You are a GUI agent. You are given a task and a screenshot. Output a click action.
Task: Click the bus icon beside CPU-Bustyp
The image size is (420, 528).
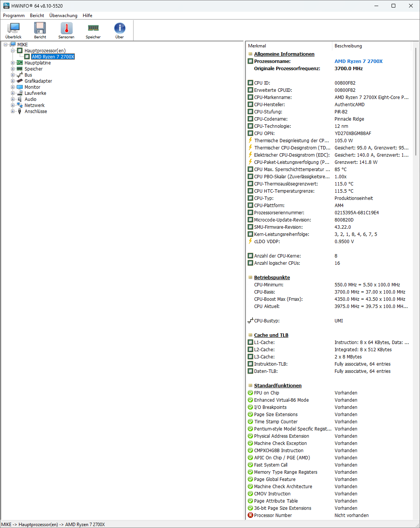[250, 321]
